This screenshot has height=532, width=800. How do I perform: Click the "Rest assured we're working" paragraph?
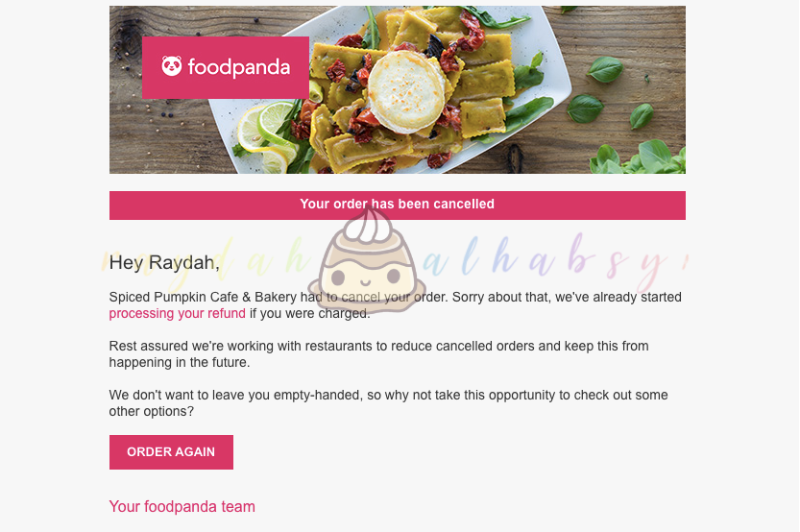[378, 354]
